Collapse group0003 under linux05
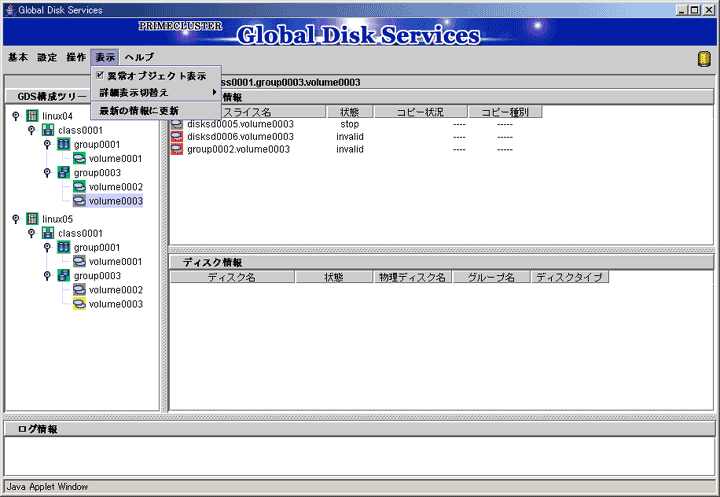 point(47,275)
